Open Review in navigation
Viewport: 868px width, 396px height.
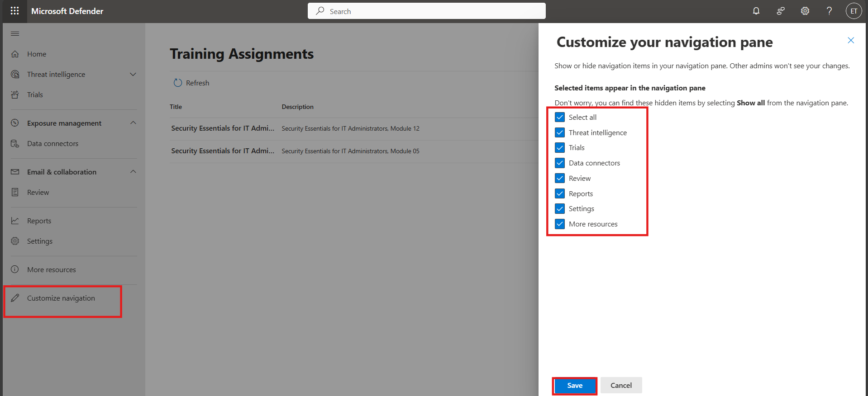coord(38,193)
